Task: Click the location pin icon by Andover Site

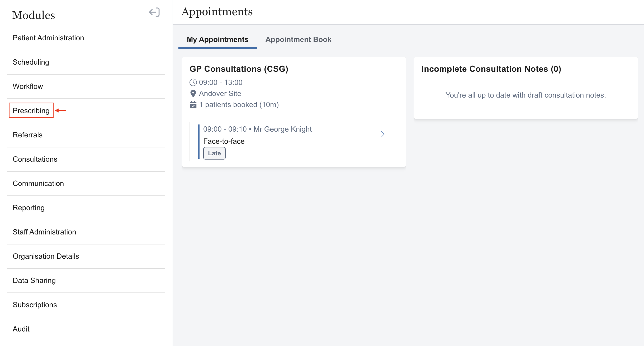Action: (193, 94)
